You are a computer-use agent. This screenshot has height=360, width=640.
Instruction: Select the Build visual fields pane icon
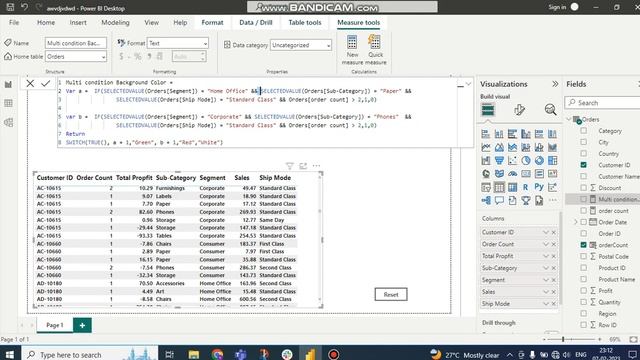[x=488, y=110]
